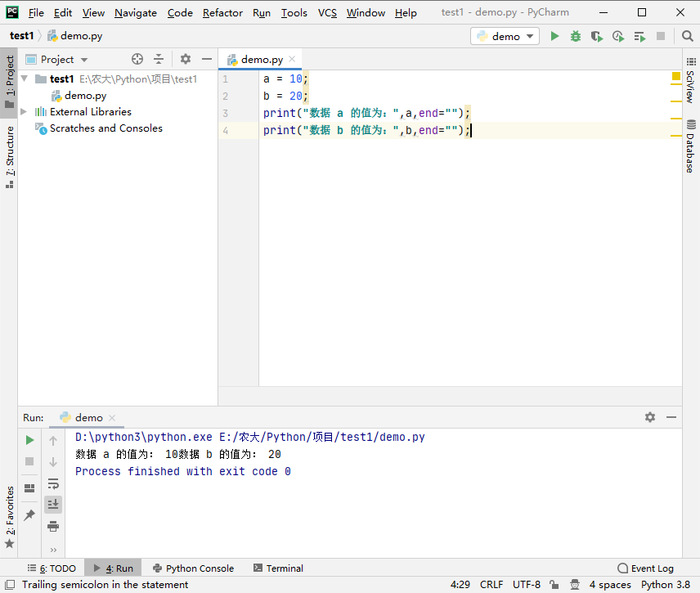Viewport: 700px width, 593px height.
Task: Open the Refactor menu
Action: [222, 12]
